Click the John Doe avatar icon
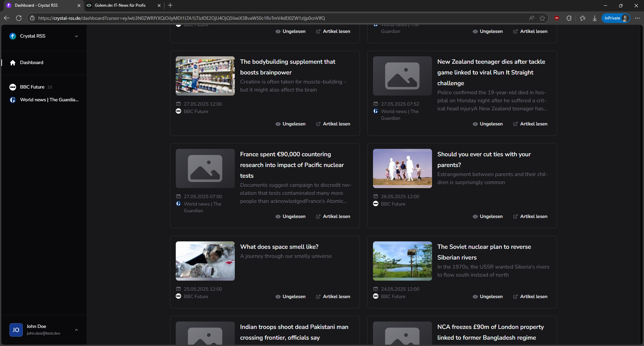The height and width of the screenshot is (346, 644). coord(16,330)
